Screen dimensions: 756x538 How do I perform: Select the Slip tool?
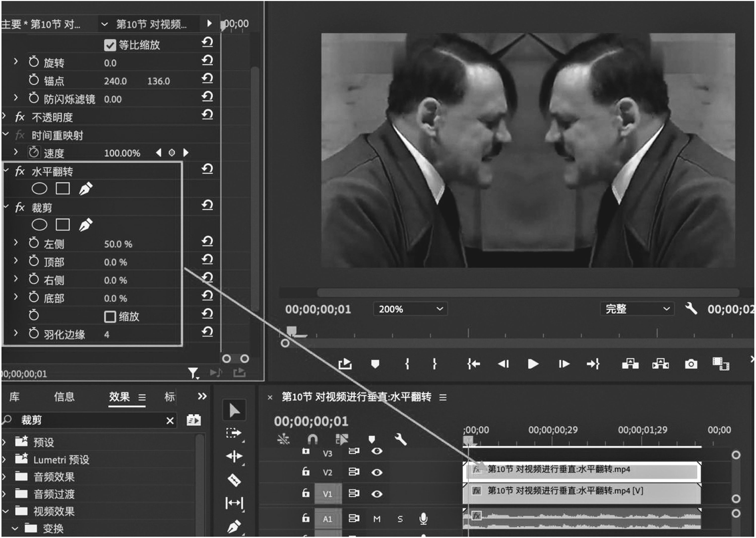234,503
